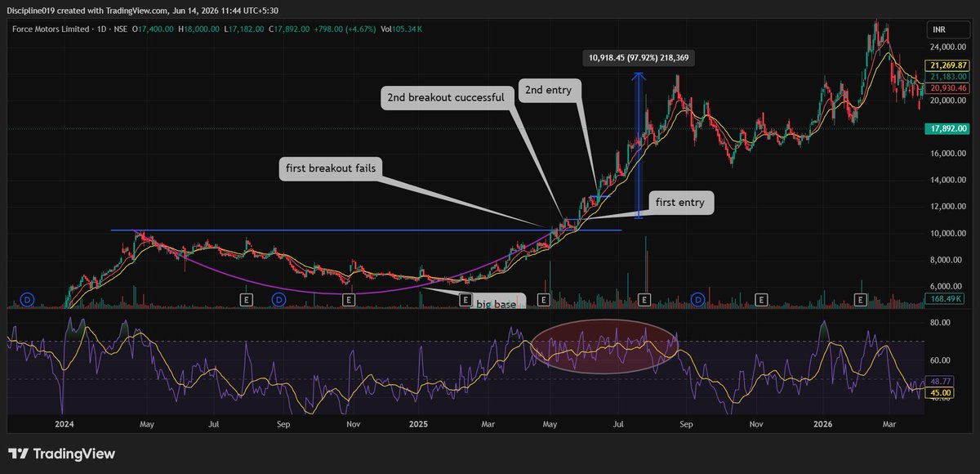Click the 2024 label on time axis
Image resolution: width=980 pixels, height=474 pixels.
tap(65, 425)
